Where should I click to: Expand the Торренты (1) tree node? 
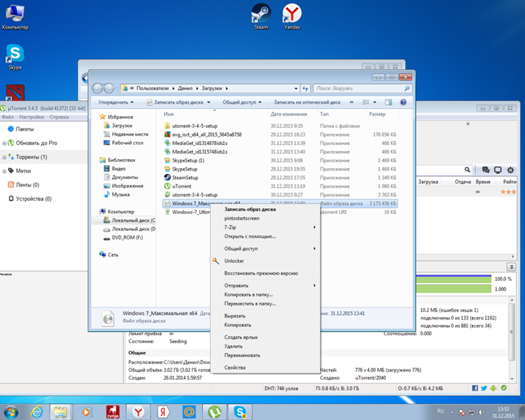pyautogui.click(x=5, y=157)
